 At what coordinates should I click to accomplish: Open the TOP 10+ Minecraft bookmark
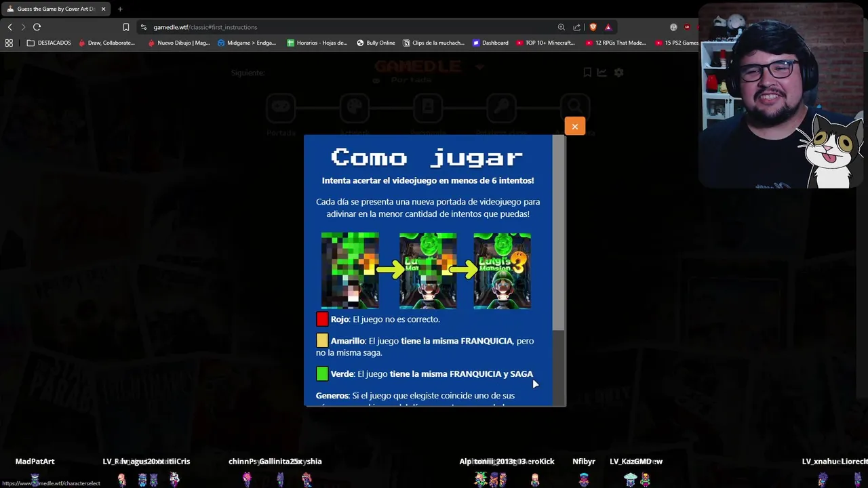click(x=545, y=43)
